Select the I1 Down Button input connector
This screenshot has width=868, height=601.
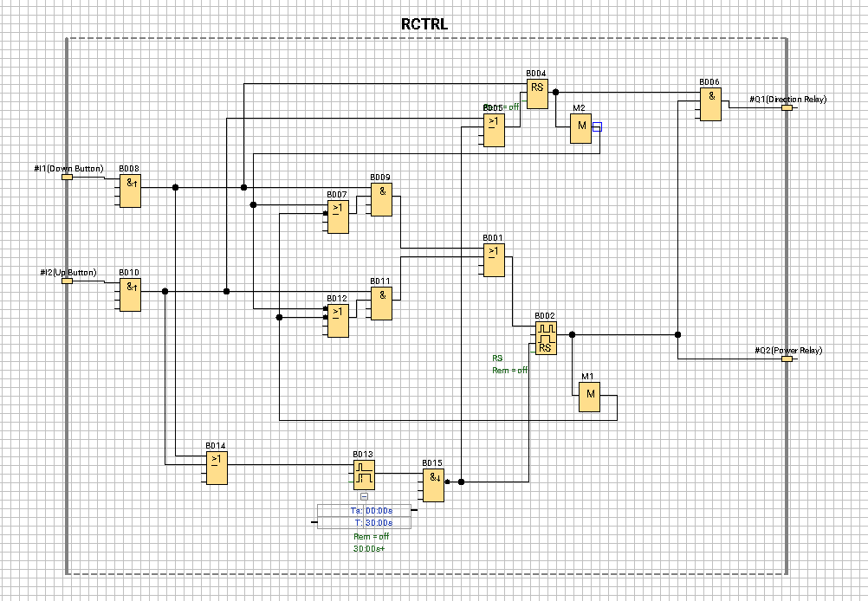tap(67, 177)
